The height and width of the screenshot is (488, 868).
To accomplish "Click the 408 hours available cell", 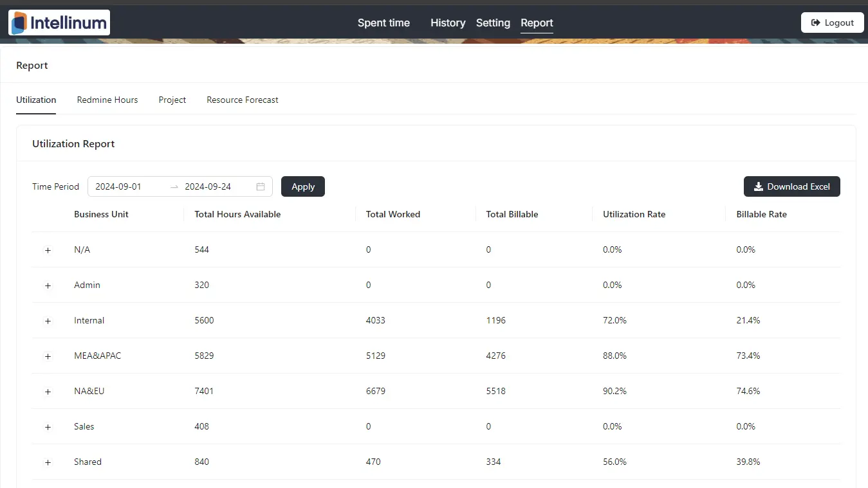I will [x=202, y=426].
